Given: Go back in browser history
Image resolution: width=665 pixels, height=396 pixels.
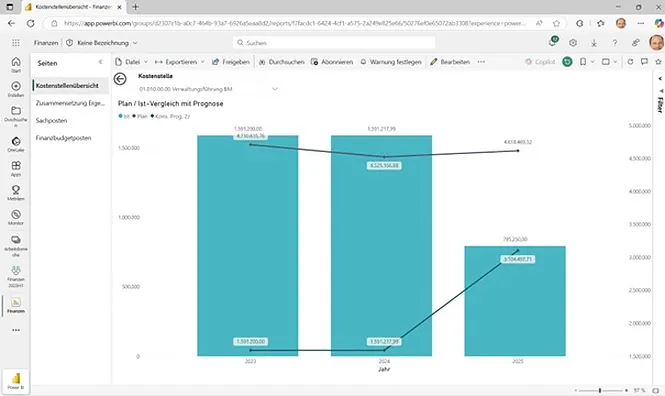Looking at the screenshot, I should pyautogui.click(x=11, y=23).
